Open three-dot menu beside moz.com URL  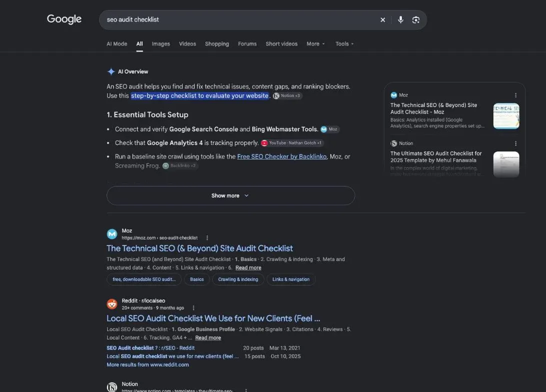click(207, 238)
